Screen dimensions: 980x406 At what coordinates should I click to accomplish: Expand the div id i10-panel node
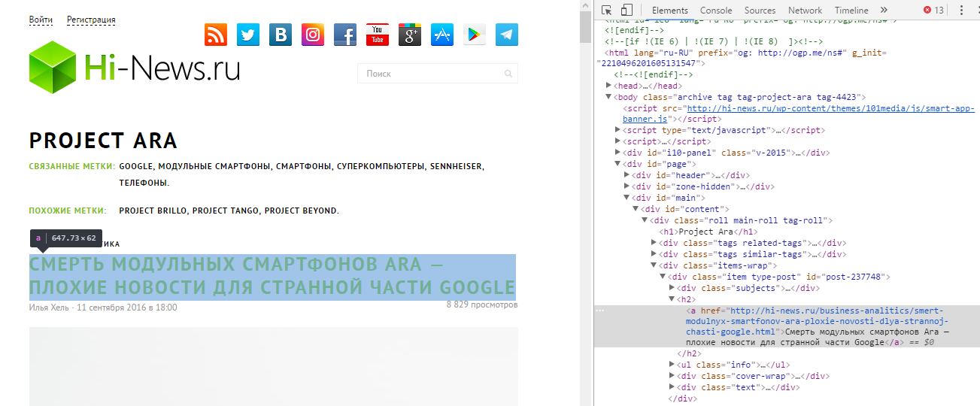pyautogui.click(x=618, y=153)
